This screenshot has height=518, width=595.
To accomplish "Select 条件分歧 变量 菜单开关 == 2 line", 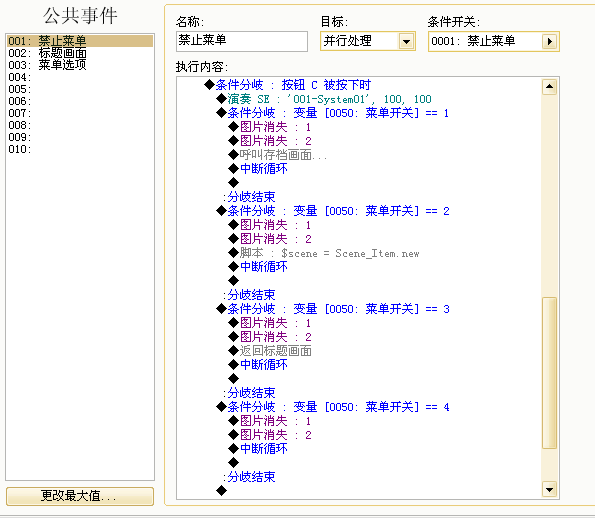I will pos(332,211).
